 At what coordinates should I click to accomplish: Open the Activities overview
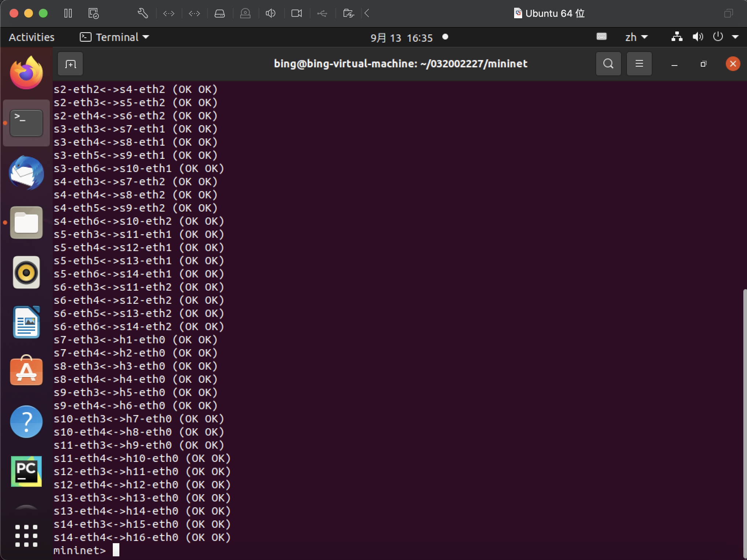coord(31,37)
